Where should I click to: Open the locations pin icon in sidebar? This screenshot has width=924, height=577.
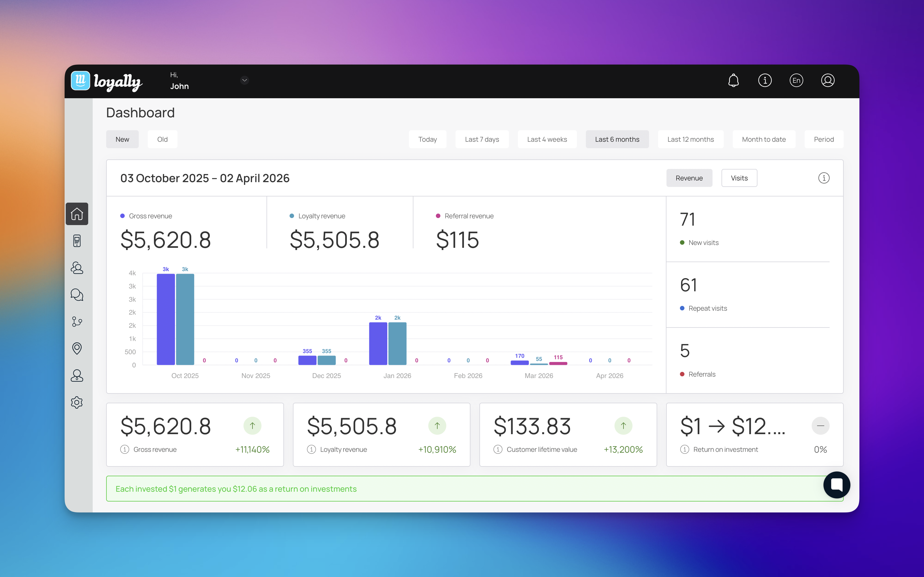coord(77,348)
